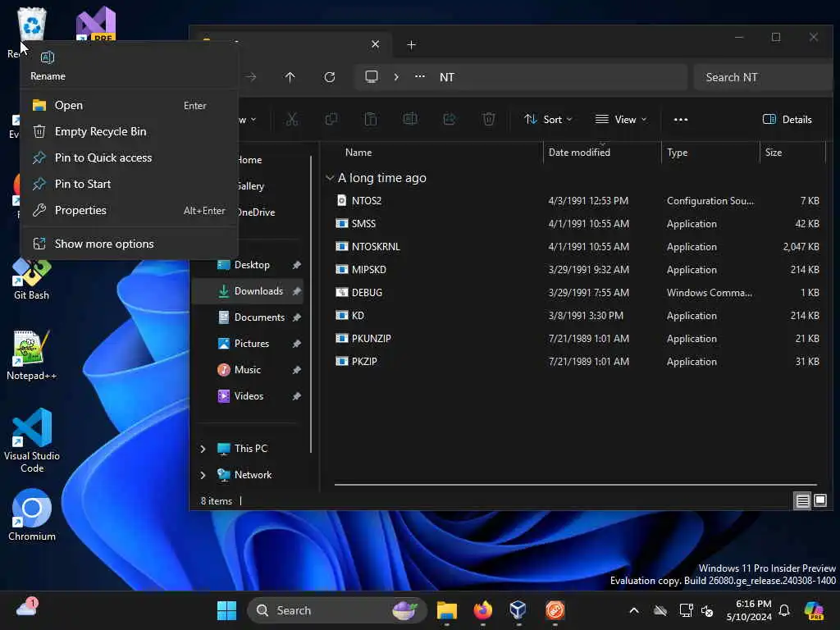The width and height of the screenshot is (840, 630).
Task: Select the KD application file
Action: point(577,316)
